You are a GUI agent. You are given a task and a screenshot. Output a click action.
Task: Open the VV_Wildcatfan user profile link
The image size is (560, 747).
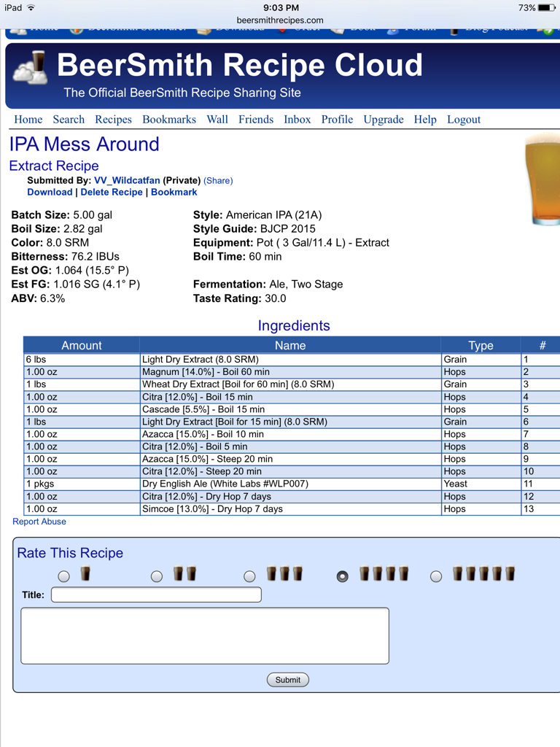tap(127, 181)
